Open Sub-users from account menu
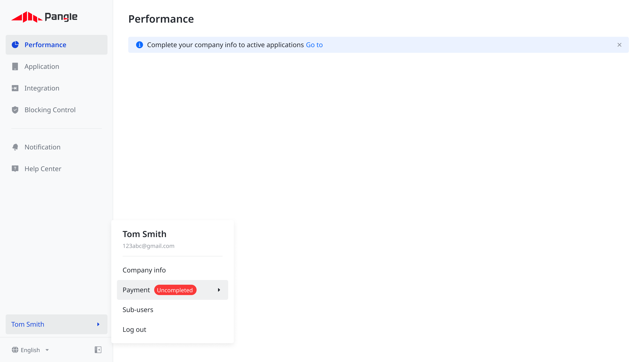 click(173, 310)
